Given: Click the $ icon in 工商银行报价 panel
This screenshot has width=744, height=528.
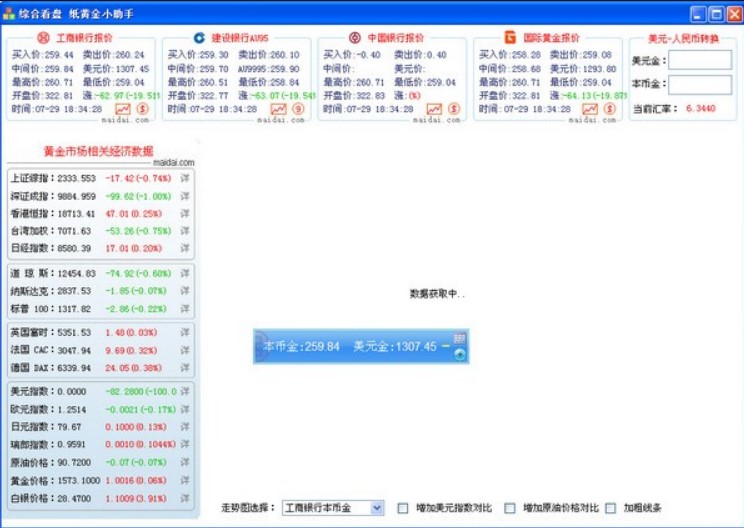Looking at the screenshot, I should 142,109.
